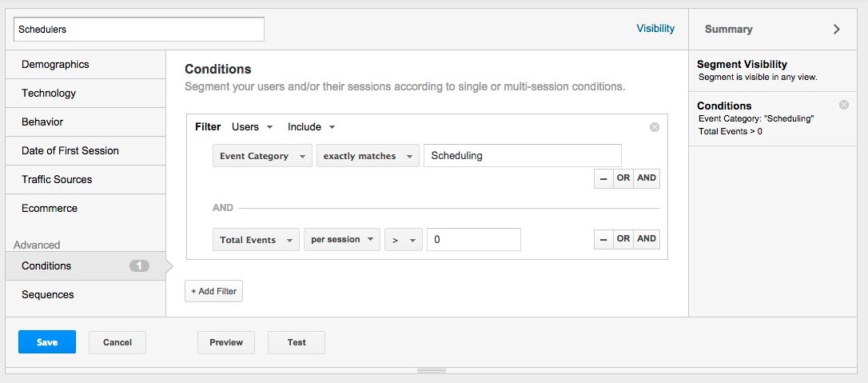The height and width of the screenshot is (383, 868).
Task: Open the Demographics section
Action: 85,65
